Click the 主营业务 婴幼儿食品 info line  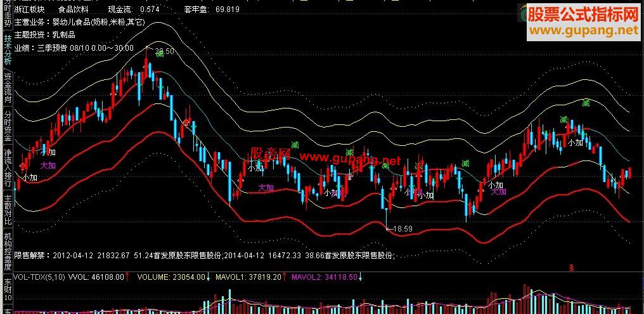(80, 22)
